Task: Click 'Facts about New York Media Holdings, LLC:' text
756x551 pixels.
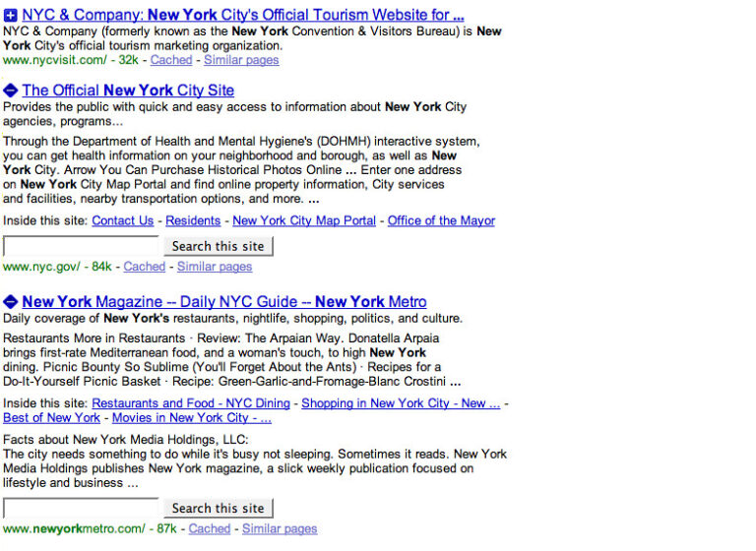Action: [x=126, y=440]
